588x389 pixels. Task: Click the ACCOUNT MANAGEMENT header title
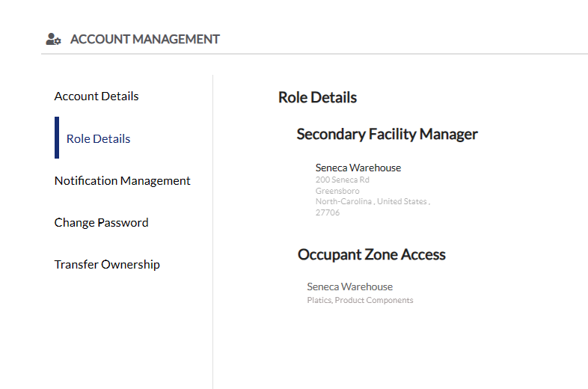coord(144,40)
